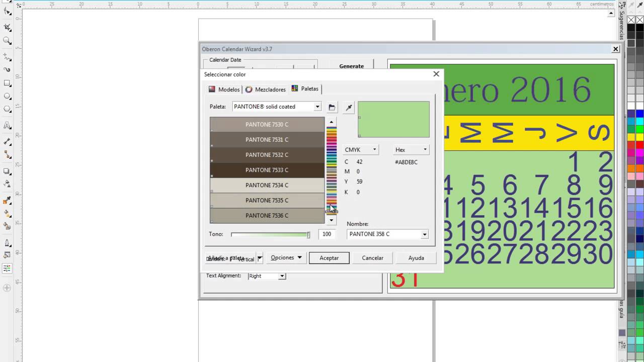Click Generate in the Calendar Wizard
Viewport: 644px width, 362px height.
pyautogui.click(x=351, y=66)
